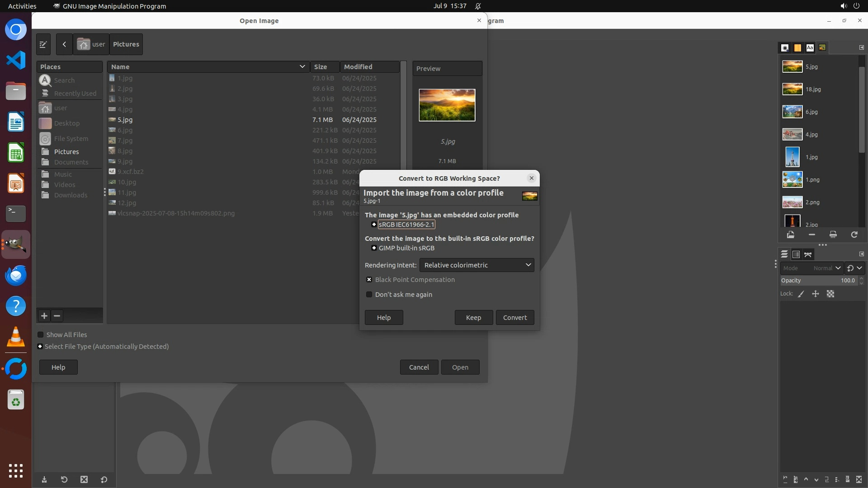
Task: Click the lock pixels paintbrush icon
Action: tap(801, 294)
